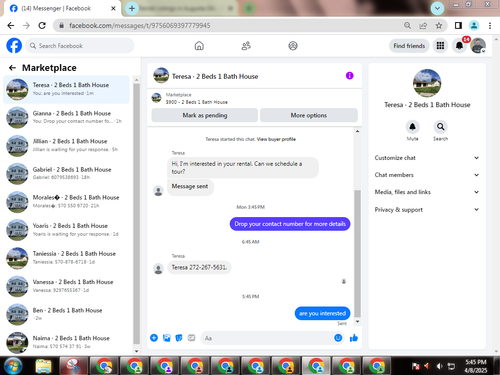500x375 pixels.
Task: Expand Media, files and links section
Action: (427, 192)
